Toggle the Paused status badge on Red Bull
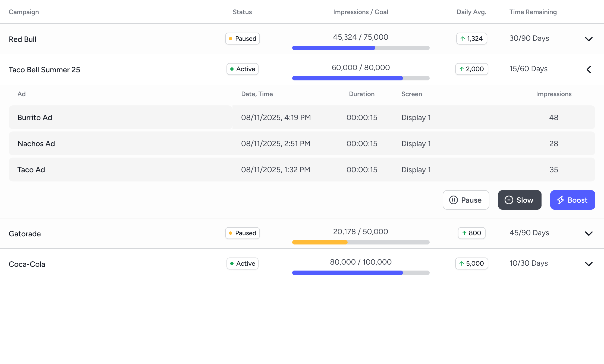Screen dimensions: 604x364 tap(242, 38)
